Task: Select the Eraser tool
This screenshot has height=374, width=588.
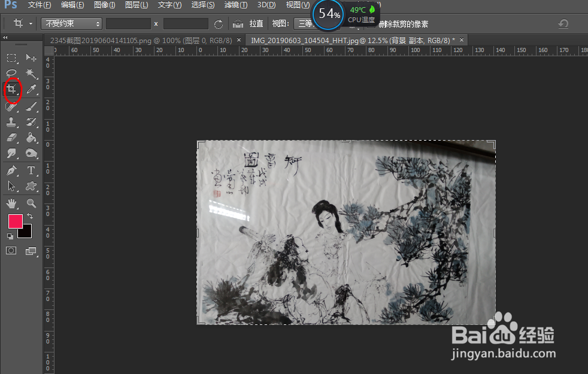Action: [11, 138]
